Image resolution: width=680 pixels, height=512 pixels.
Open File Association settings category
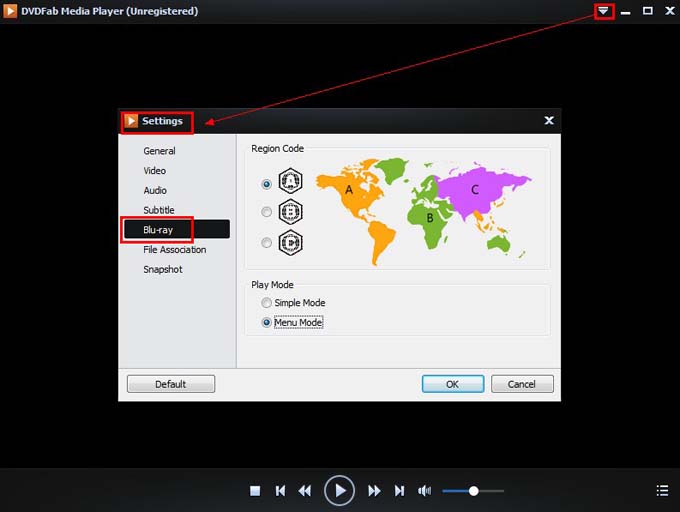[x=175, y=249]
